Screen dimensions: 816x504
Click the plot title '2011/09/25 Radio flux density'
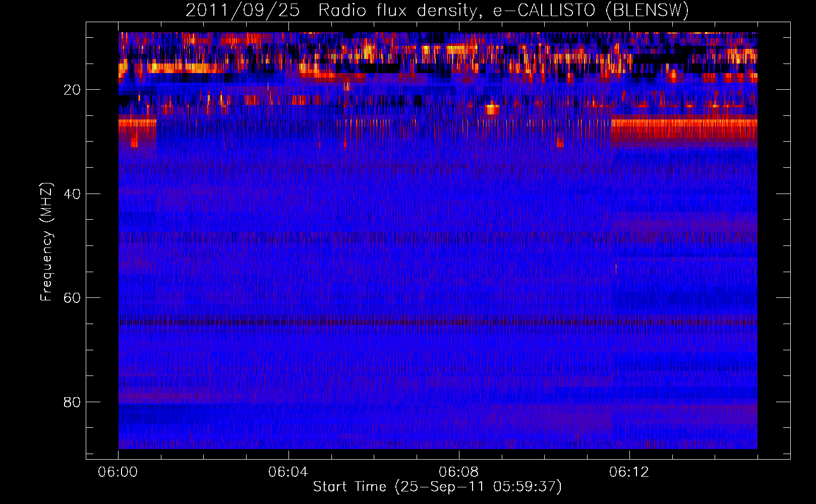tap(437, 10)
